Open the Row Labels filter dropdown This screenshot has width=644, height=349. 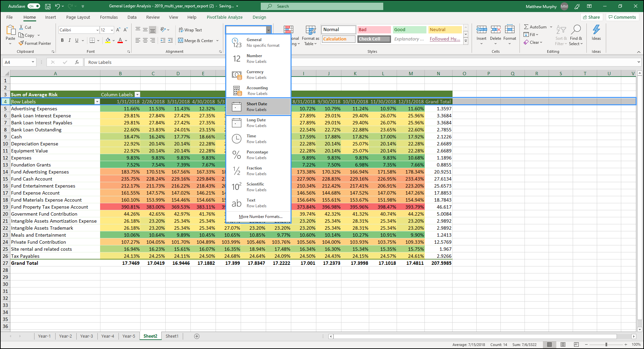click(97, 102)
